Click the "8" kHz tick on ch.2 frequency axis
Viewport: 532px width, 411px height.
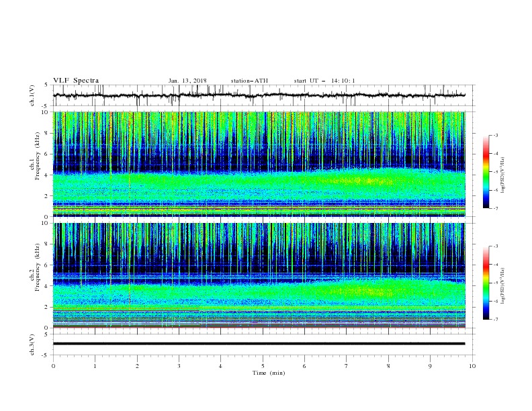point(47,244)
